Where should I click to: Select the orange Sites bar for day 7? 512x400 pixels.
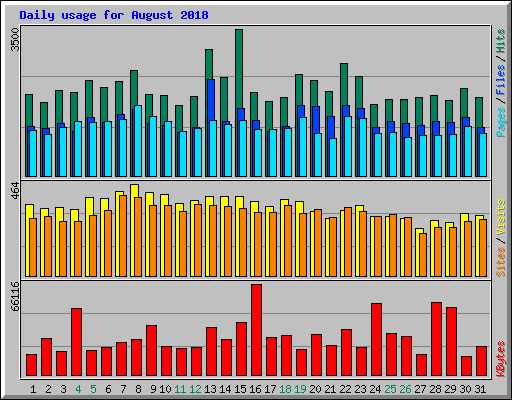click(123, 236)
